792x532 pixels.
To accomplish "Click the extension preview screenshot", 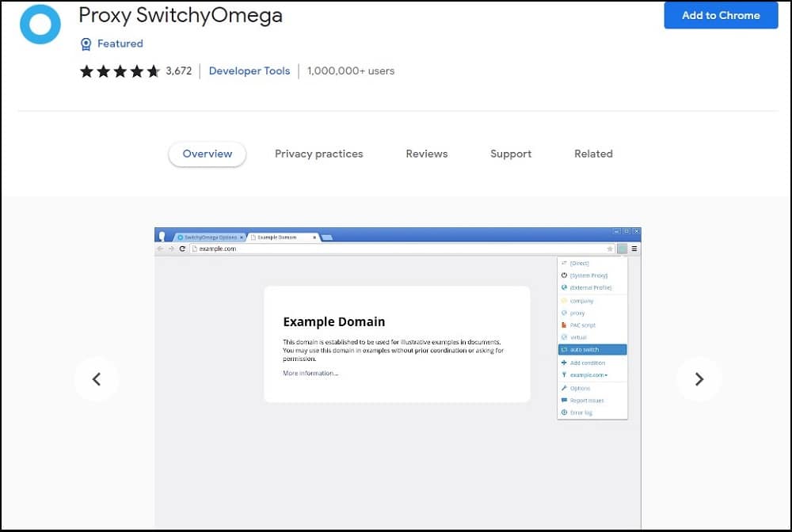I will [x=398, y=378].
